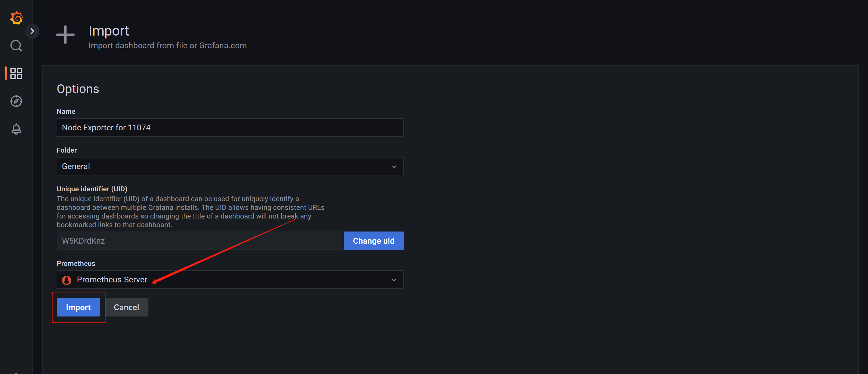Click the Prometheus flame icon in dropdown
868x374 pixels.
[x=66, y=280]
